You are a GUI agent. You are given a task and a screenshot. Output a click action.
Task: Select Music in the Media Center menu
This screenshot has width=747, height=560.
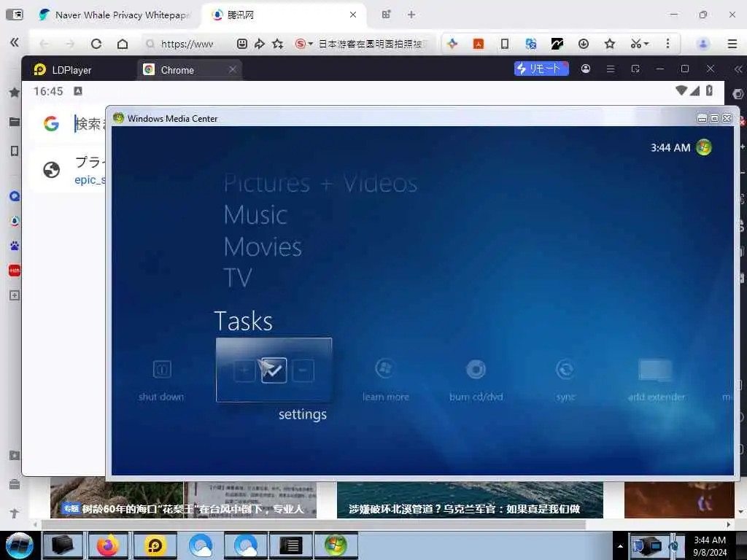click(255, 215)
